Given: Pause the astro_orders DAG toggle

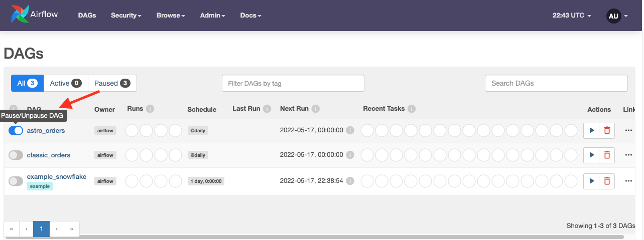Looking at the screenshot, I should coord(16,130).
